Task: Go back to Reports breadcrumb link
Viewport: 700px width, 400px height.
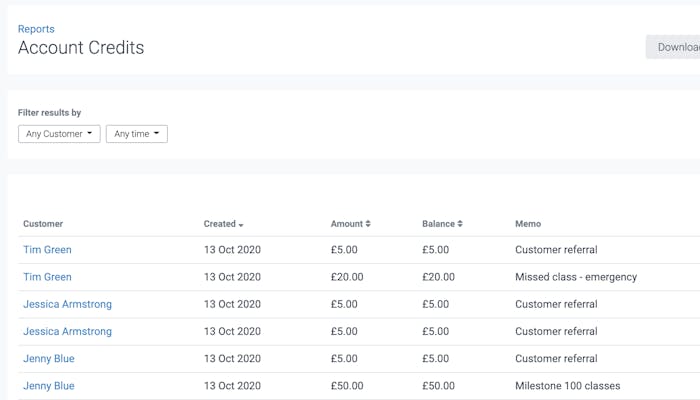Action: point(36,29)
